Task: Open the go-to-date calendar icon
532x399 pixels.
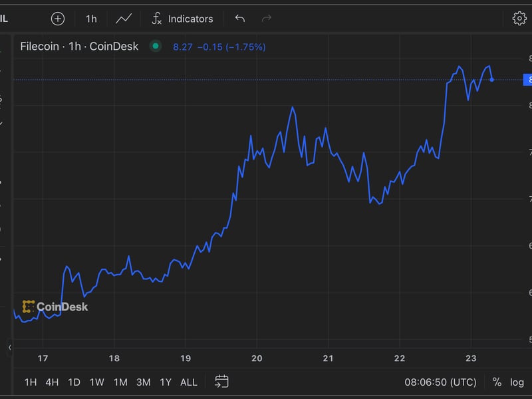Action: pyautogui.click(x=222, y=382)
